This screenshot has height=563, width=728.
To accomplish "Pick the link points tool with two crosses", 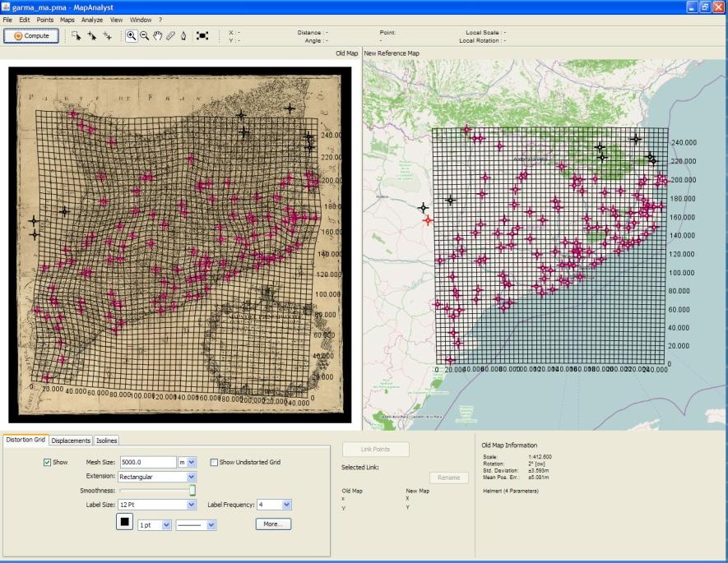I will tap(107, 35).
